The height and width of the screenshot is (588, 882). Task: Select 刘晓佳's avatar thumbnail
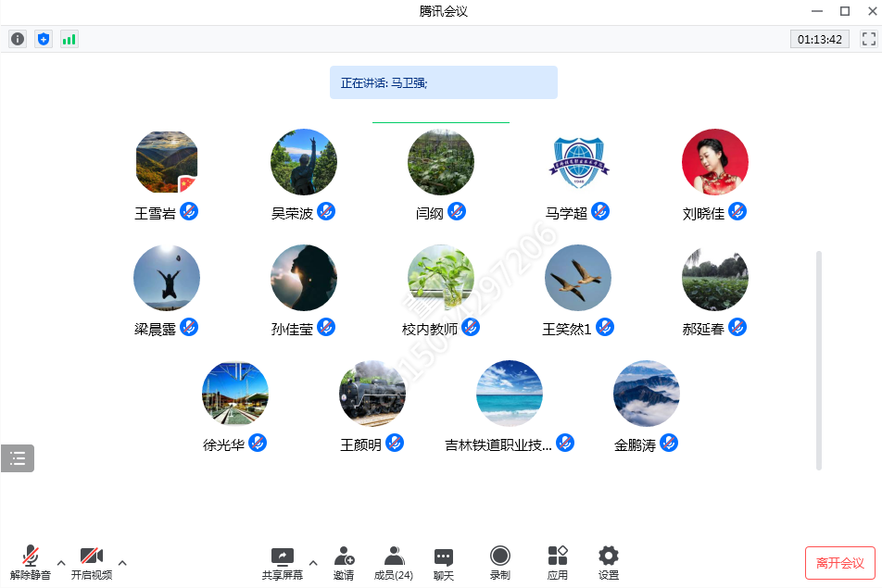tap(714, 162)
